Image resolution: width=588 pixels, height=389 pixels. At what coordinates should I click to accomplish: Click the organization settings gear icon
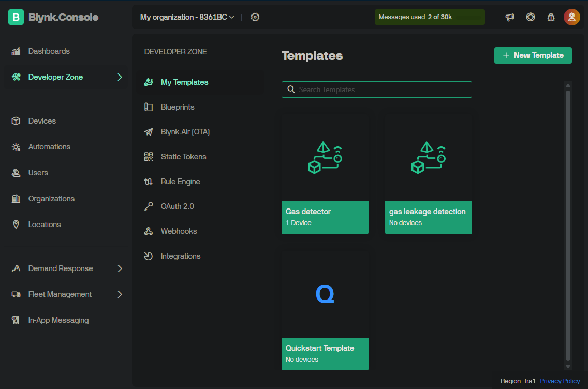(255, 17)
